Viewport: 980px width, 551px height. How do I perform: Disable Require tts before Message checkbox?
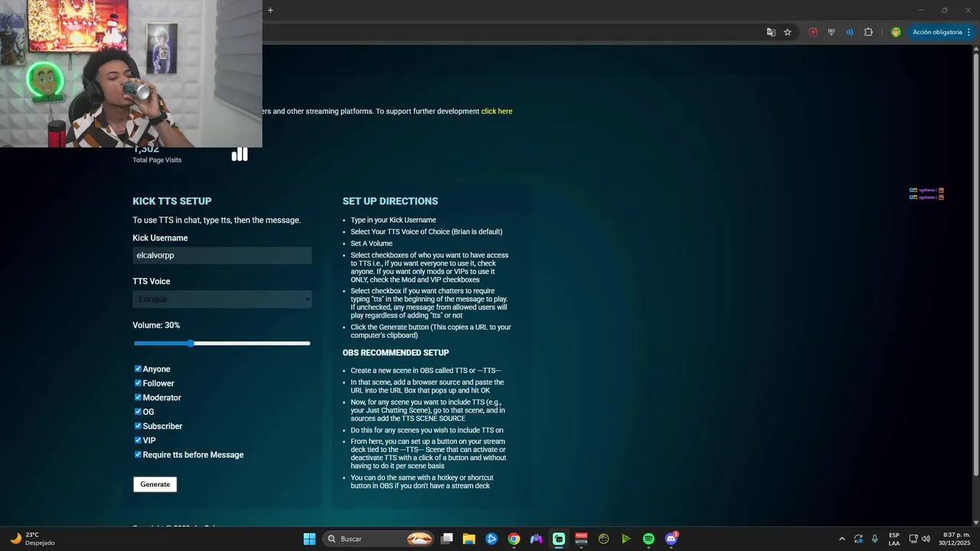coord(138,455)
